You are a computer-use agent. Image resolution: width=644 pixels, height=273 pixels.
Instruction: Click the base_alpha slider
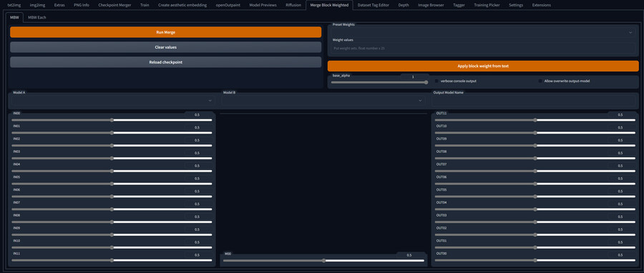click(x=379, y=82)
